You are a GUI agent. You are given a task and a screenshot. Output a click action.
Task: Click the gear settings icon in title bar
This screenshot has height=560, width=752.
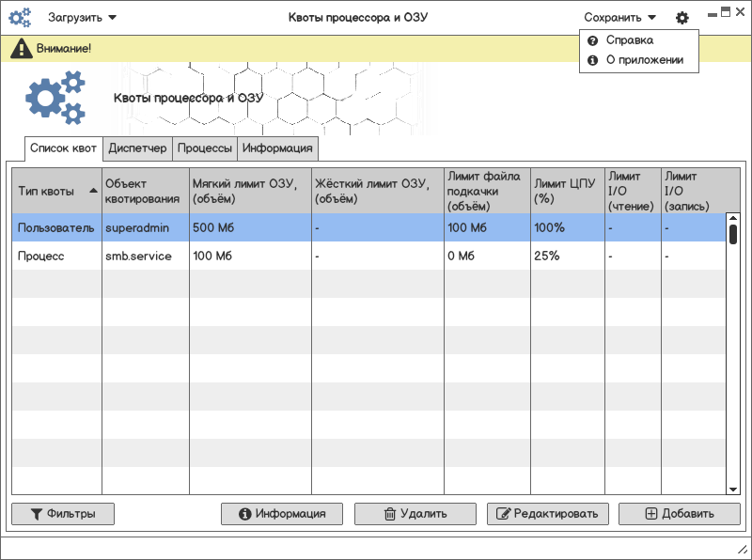(681, 18)
